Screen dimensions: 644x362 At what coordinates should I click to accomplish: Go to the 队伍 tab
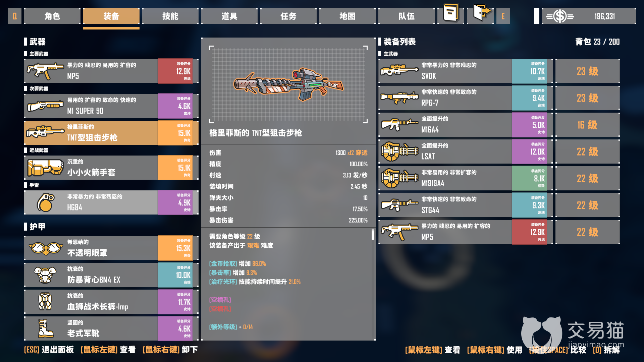[407, 16]
